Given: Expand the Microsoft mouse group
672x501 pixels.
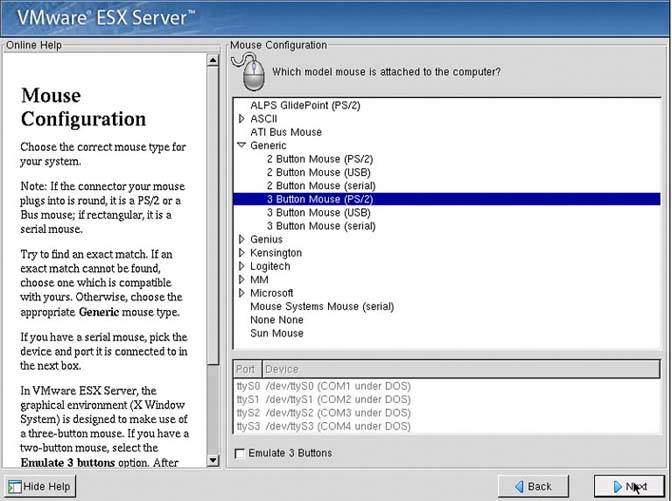Looking at the screenshot, I should 241,293.
